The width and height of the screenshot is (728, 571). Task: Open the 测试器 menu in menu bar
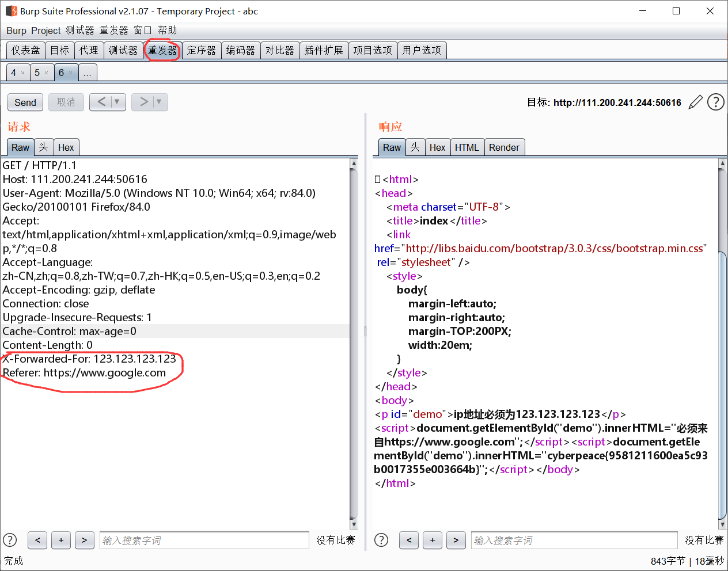click(79, 31)
